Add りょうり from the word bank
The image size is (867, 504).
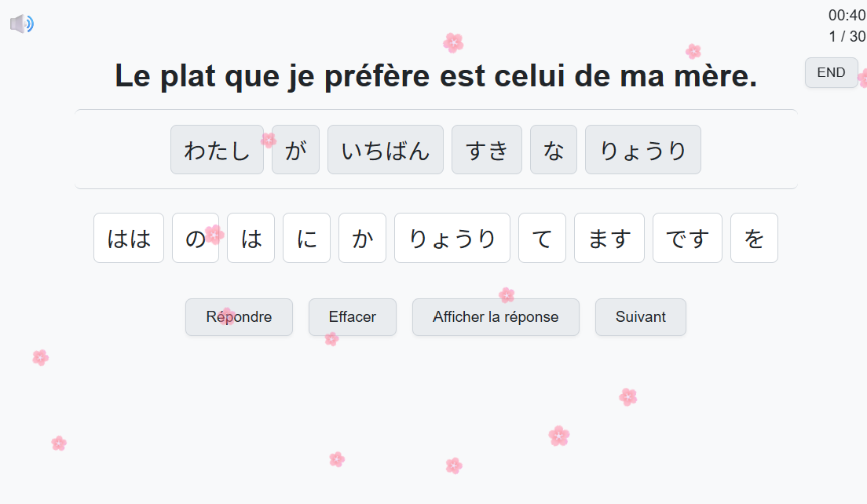452,238
